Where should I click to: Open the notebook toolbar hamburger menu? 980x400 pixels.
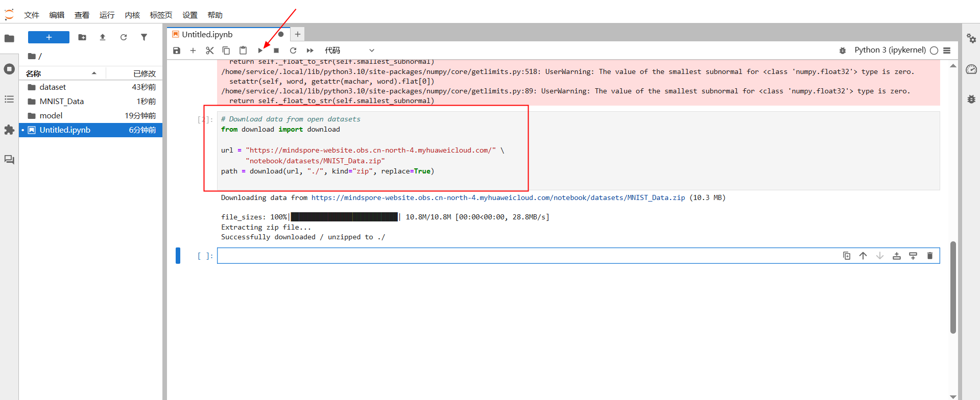click(x=947, y=51)
